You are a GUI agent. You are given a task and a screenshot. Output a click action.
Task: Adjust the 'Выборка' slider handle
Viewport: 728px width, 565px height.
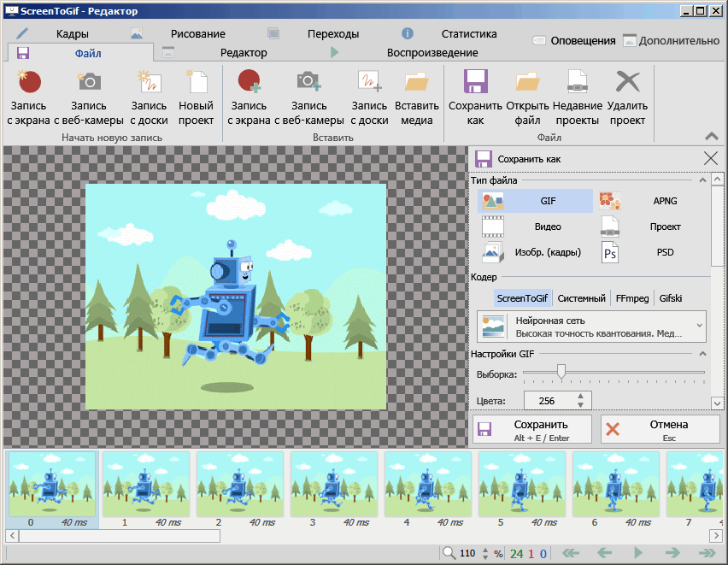pos(561,371)
